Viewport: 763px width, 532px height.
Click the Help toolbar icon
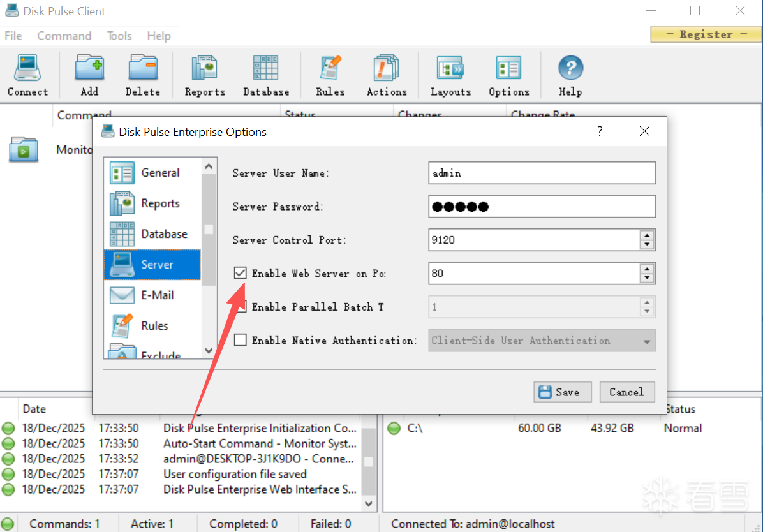(x=570, y=76)
